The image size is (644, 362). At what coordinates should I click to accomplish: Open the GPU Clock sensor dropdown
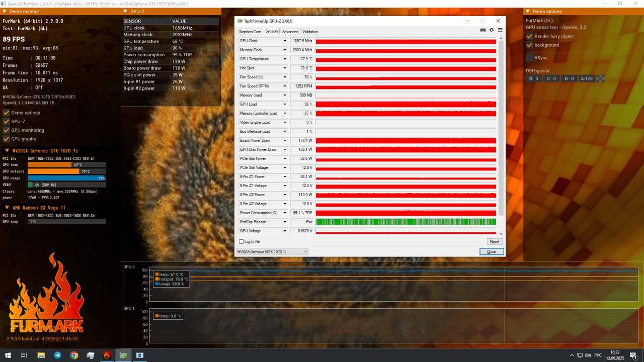(285, 41)
